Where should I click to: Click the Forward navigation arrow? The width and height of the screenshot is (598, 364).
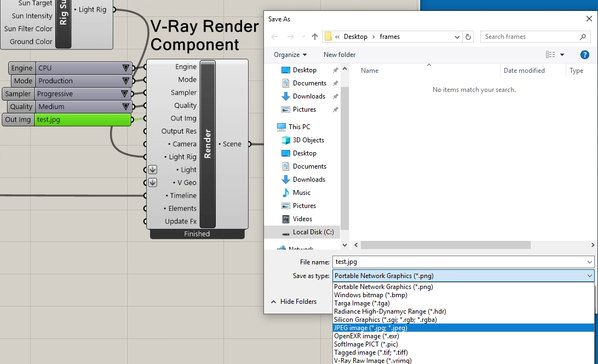click(x=291, y=37)
